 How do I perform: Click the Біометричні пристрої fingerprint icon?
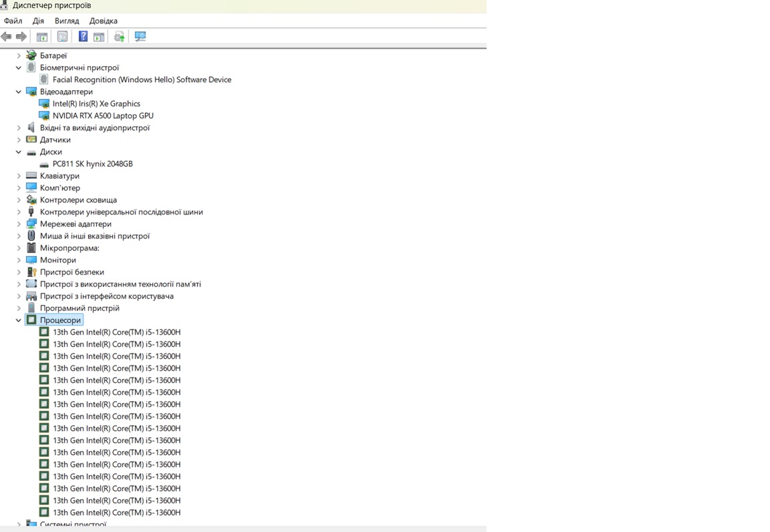click(x=31, y=68)
